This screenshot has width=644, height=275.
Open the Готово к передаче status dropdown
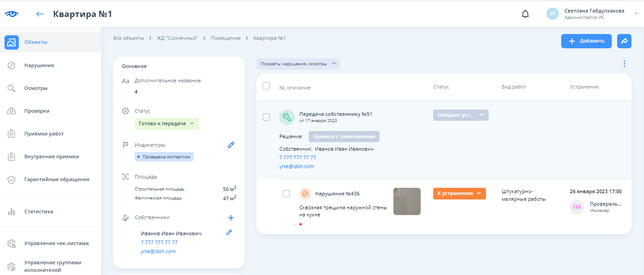[x=166, y=123]
